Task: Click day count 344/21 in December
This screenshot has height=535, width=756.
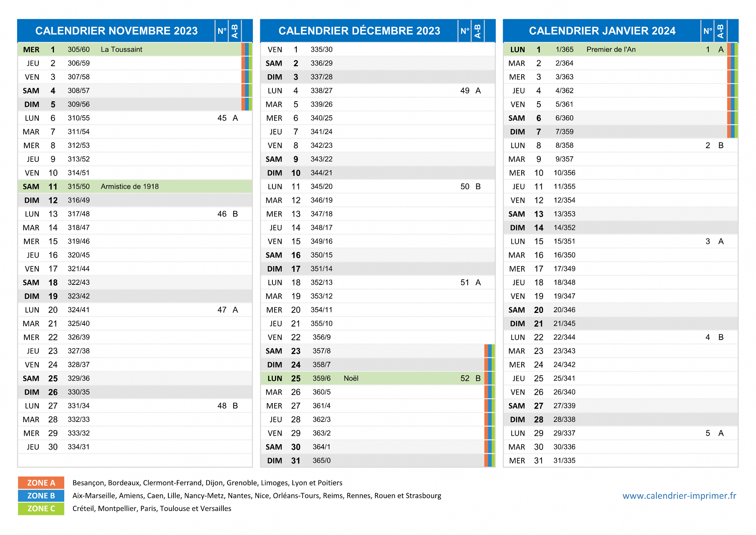Action: click(x=322, y=173)
